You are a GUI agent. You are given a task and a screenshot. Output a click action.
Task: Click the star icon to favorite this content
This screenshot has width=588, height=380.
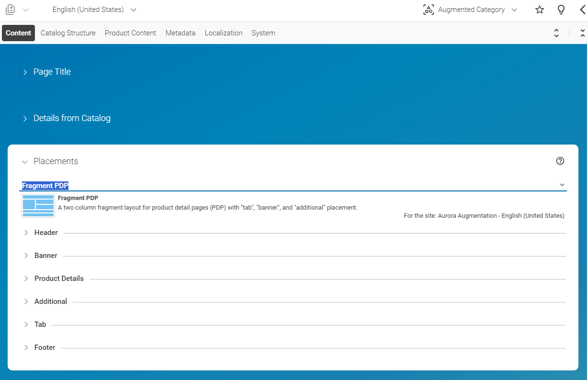540,10
